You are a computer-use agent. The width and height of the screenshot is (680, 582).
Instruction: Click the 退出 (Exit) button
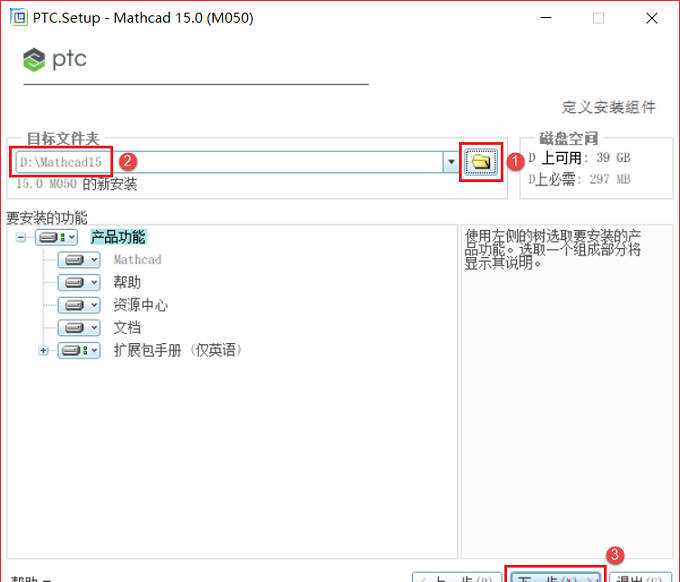pos(641,577)
